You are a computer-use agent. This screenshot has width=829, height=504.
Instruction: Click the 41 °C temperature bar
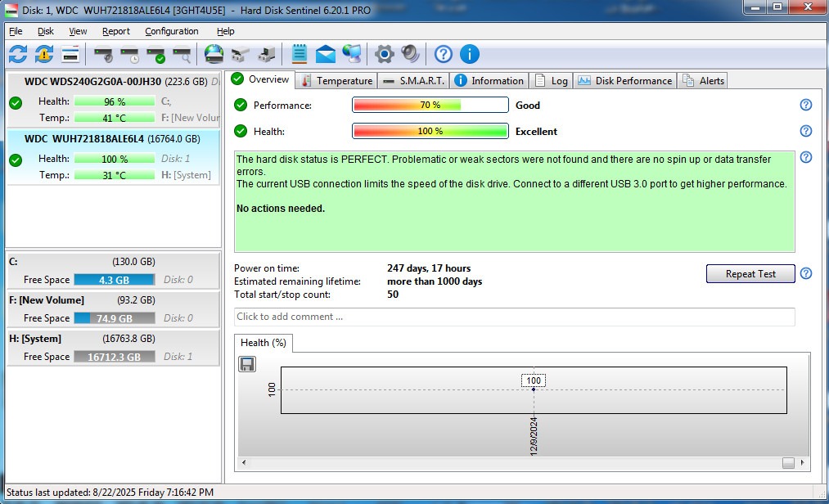115,118
